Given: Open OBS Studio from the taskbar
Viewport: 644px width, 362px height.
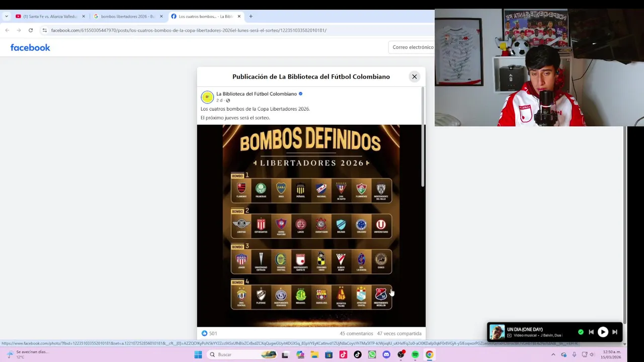Looking at the screenshot, I should (400, 354).
